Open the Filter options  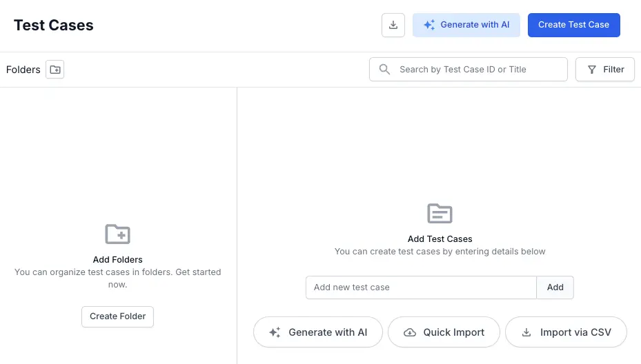click(x=605, y=70)
